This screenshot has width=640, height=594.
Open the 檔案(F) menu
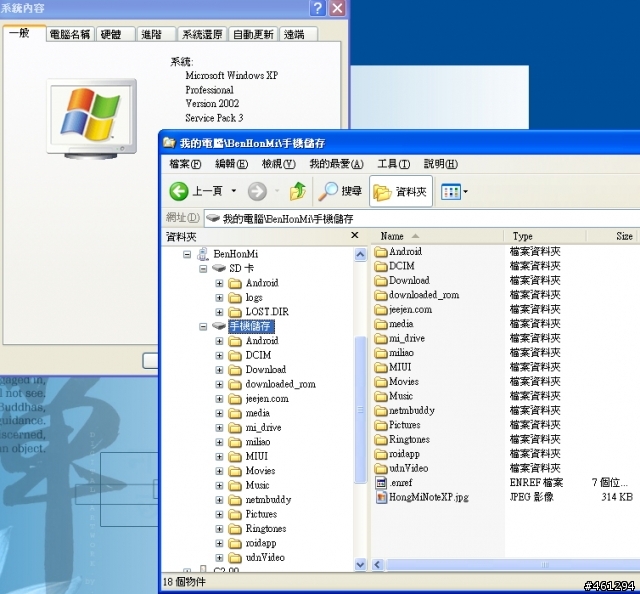[185, 164]
